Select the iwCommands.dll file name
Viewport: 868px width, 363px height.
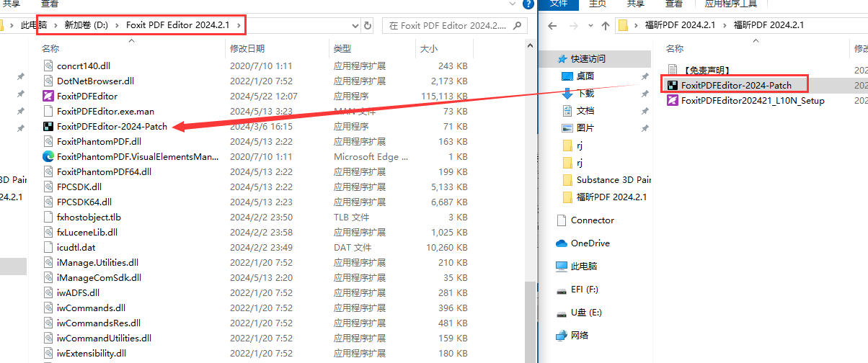(91, 308)
